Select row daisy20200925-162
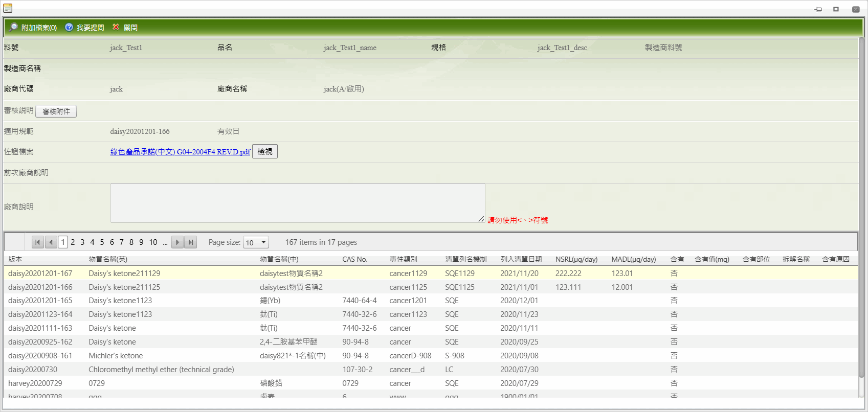 (x=431, y=342)
